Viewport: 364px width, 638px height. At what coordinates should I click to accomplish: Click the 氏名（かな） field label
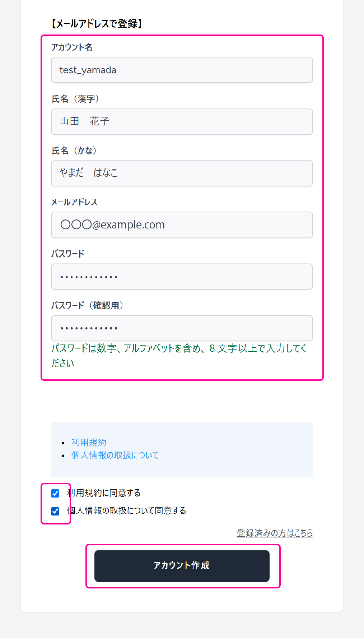(x=74, y=151)
